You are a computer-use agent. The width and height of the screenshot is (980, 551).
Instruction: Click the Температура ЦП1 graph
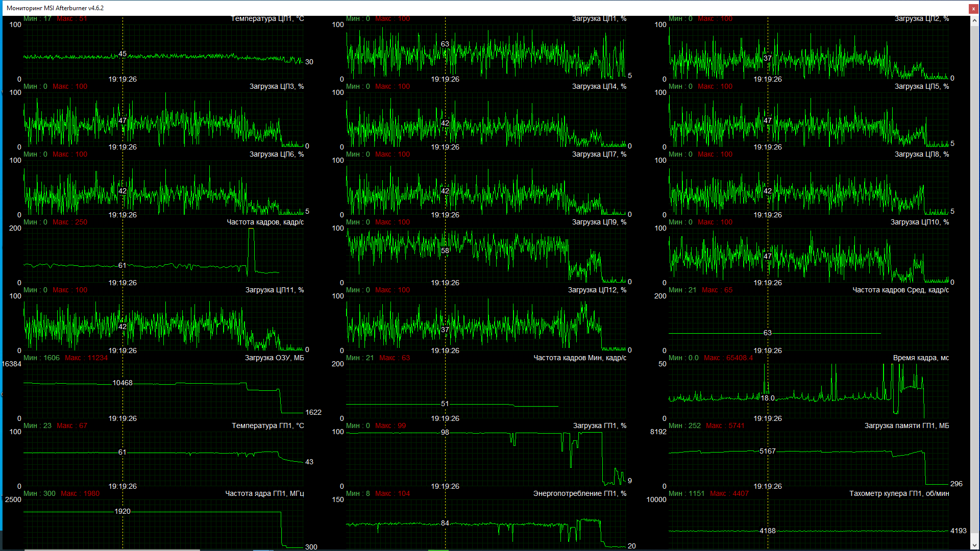point(163,51)
